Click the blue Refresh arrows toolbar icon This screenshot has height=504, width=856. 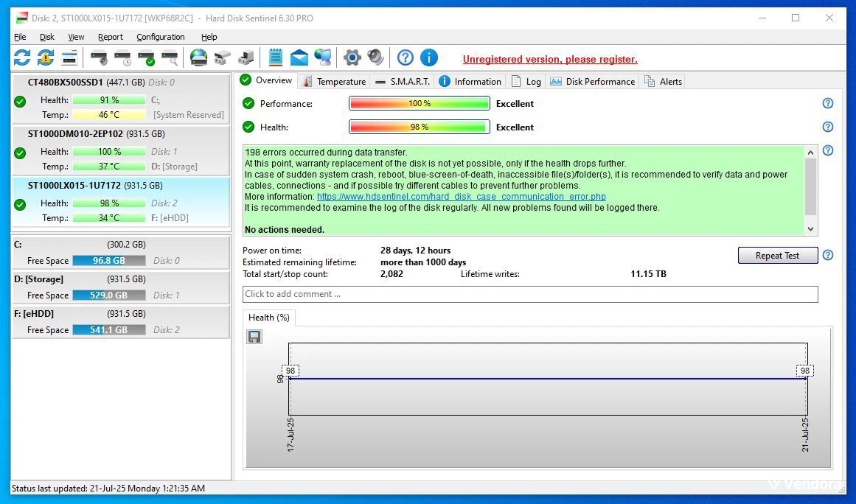[22, 57]
